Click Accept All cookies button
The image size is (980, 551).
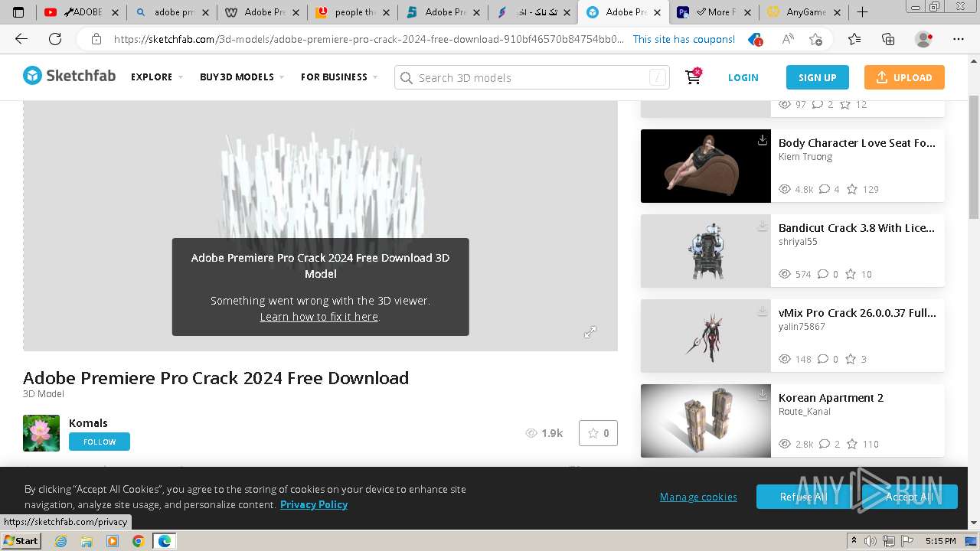pos(910,497)
